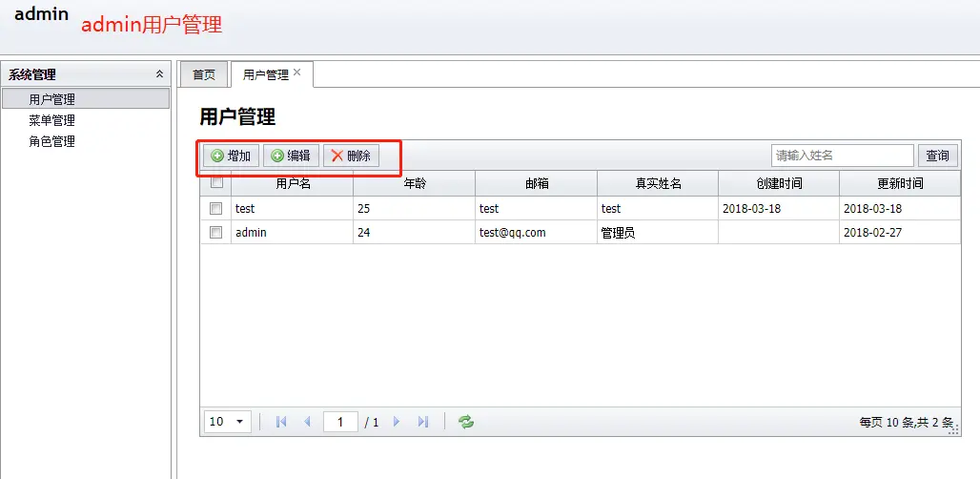980x479 pixels.
Task: Click the 删除 (delete) button
Action: click(351, 156)
